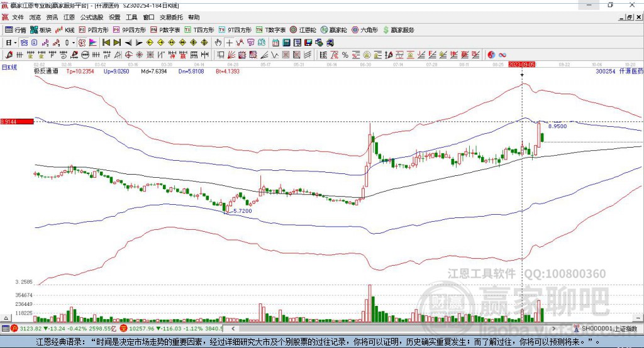Click the black right-arrow next icon
The width and height of the screenshot is (644, 348).
[x=139, y=43]
